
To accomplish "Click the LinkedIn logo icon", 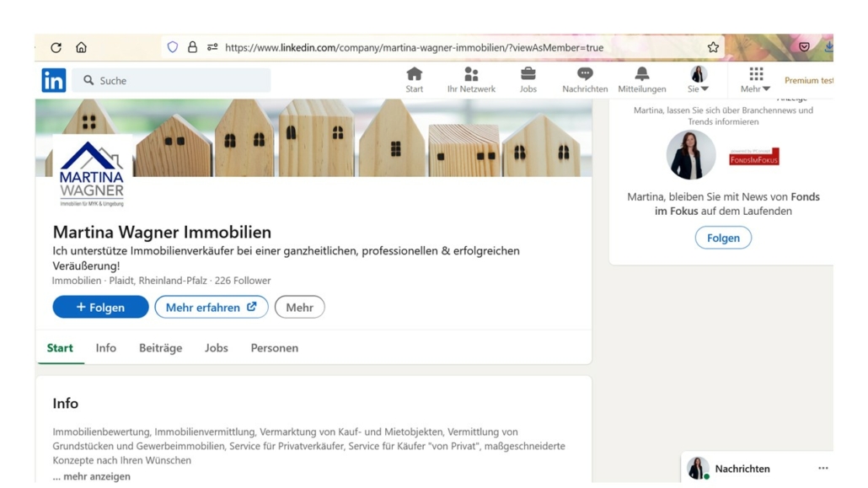I will coord(54,80).
